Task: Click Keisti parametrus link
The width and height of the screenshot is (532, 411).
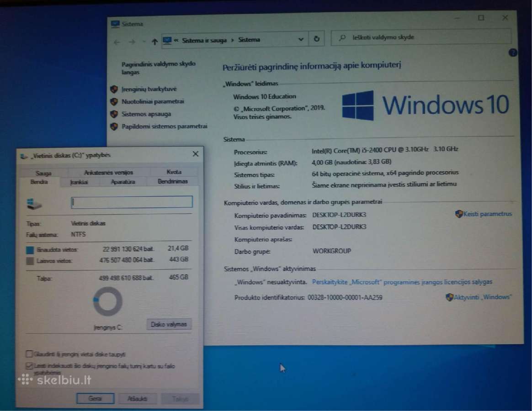Action: [x=488, y=214]
